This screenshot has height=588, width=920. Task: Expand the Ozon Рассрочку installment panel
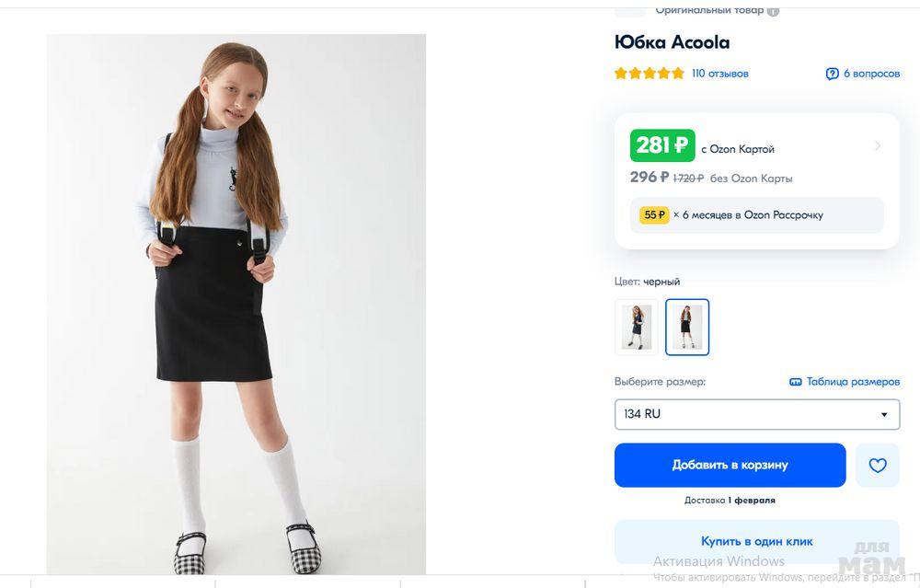pos(756,215)
